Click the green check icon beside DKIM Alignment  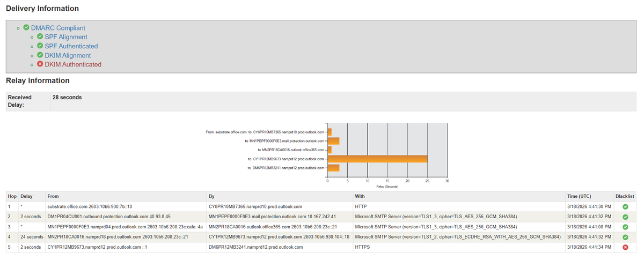point(40,55)
